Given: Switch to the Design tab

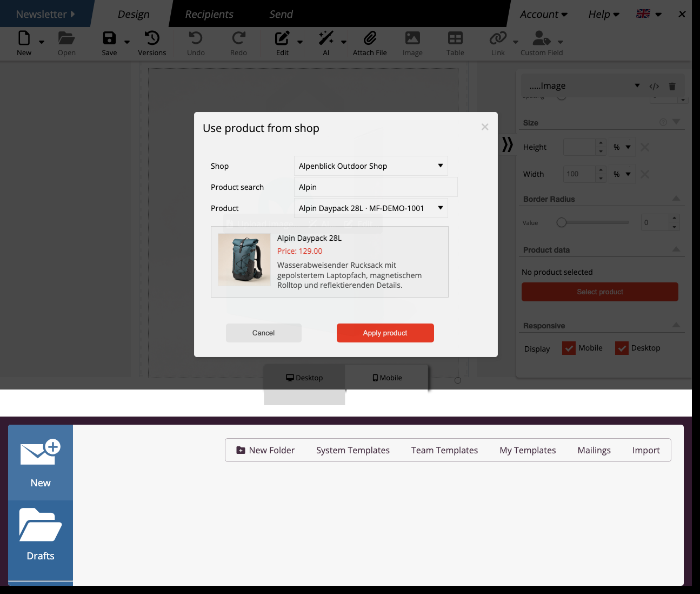Looking at the screenshot, I should [x=134, y=14].
